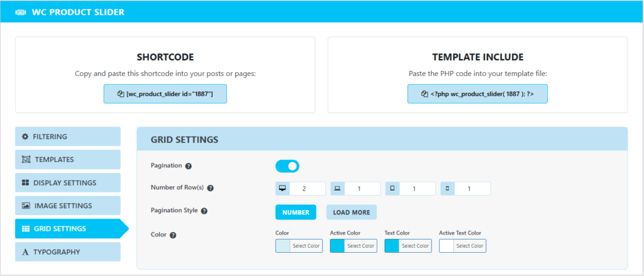
Task: Open the help tooltip for Number of Row(s)
Action: 210,189
